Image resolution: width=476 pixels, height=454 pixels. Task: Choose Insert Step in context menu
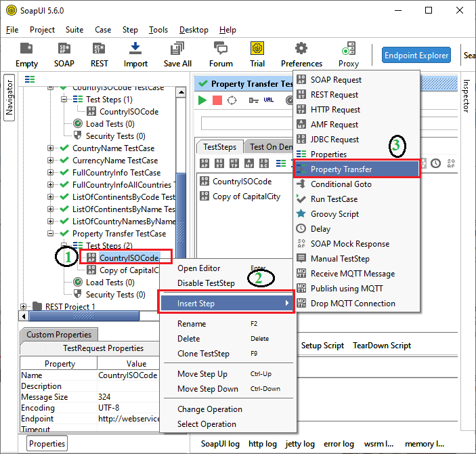pos(227,304)
